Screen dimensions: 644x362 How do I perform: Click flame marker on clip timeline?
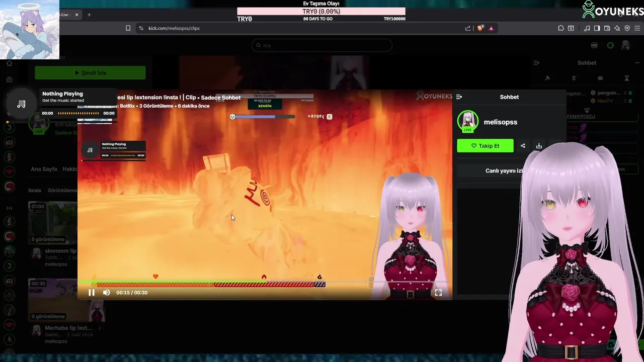pyautogui.click(x=264, y=277)
